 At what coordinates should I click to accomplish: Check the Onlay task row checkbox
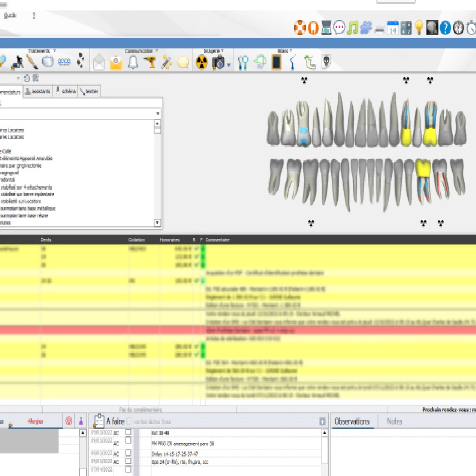click(128, 453)
